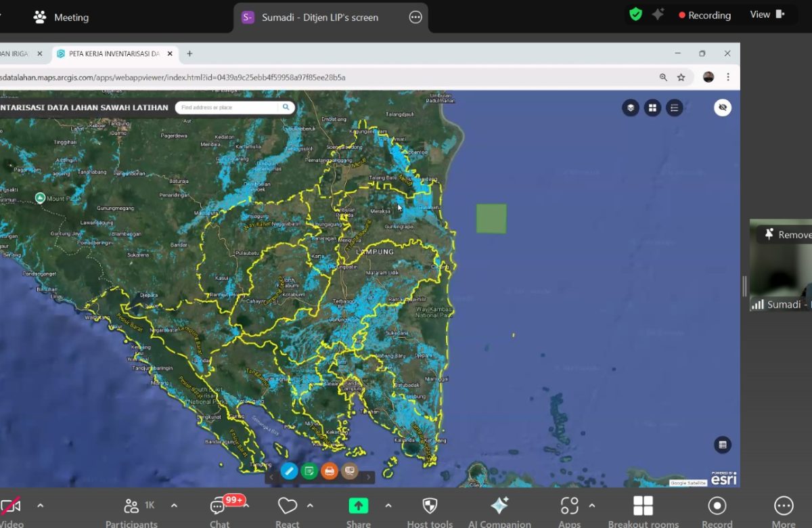
Task: Toggle the crossed-eye visibility button
Action: point(723,108)
